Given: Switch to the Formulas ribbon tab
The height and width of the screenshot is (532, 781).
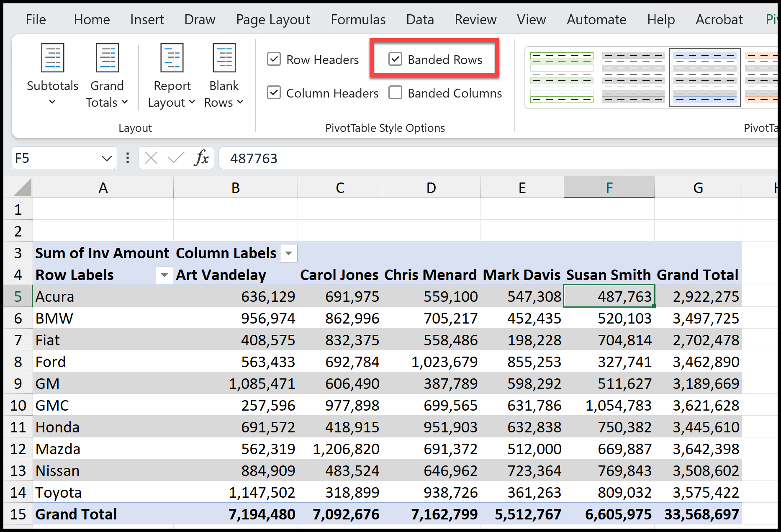Looking at the screenshot, I should (358, 19).
